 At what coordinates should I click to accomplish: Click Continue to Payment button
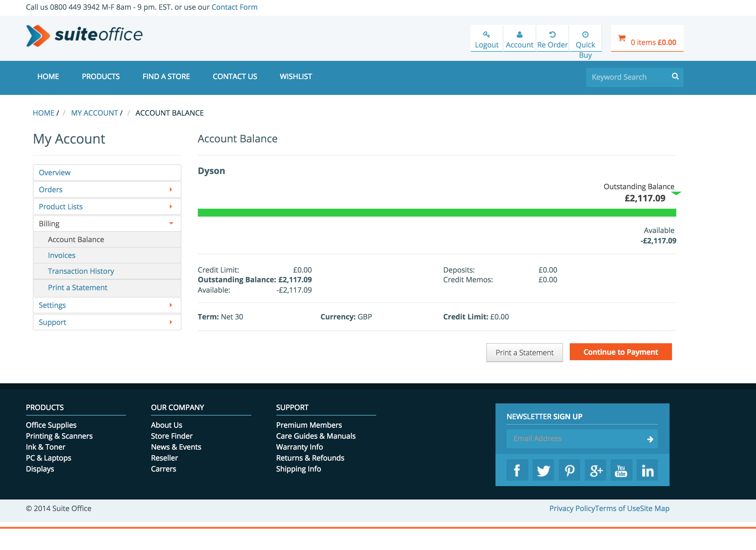click(x=620, y=352)
